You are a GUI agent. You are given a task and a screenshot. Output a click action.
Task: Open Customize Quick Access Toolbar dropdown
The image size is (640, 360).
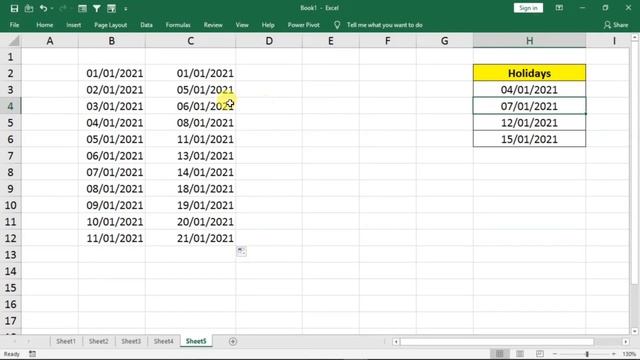pos(126,9)
